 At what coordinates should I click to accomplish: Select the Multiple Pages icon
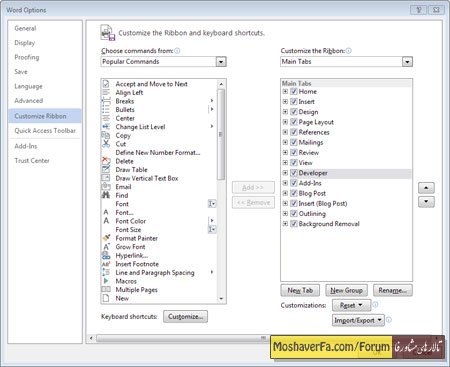click(106, 289)
